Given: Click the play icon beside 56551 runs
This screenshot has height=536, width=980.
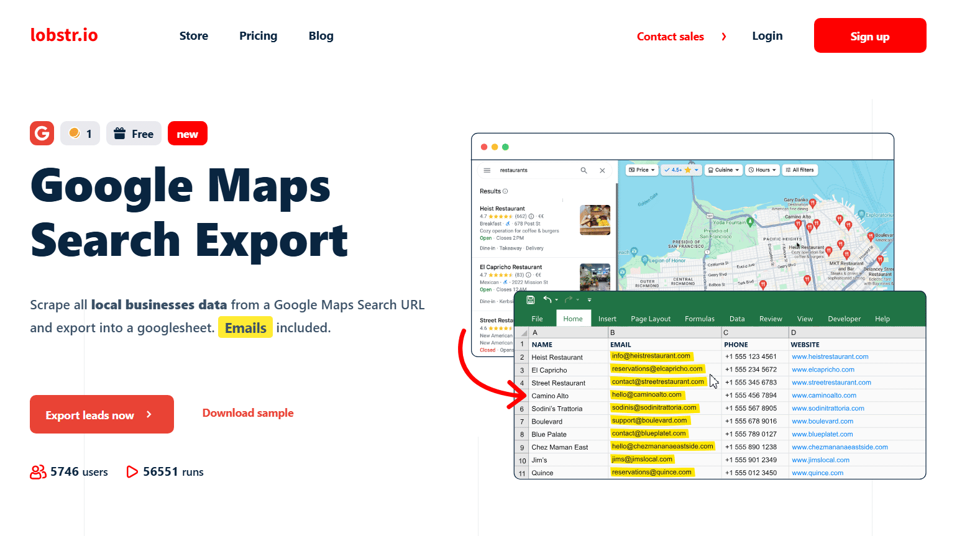Looking at the screenshot, I should click(132, 472).
